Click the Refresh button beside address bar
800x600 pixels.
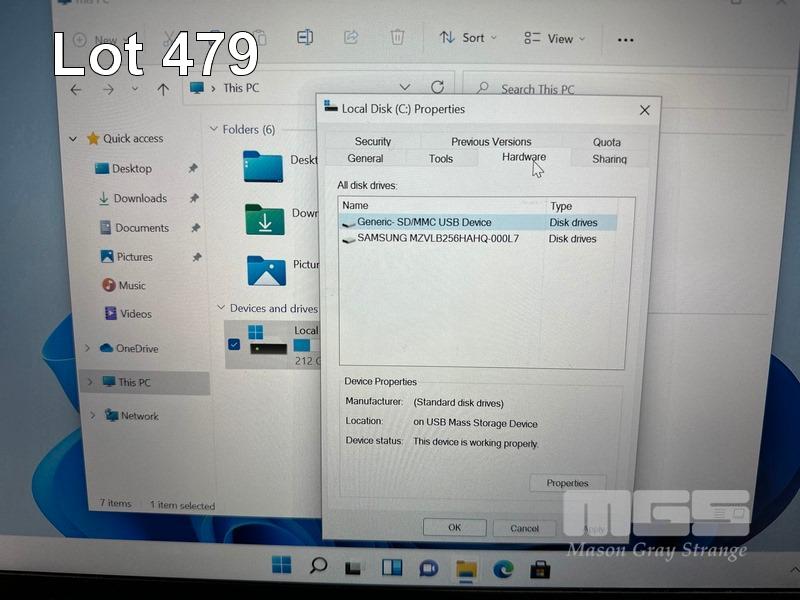tap(437, 88)
